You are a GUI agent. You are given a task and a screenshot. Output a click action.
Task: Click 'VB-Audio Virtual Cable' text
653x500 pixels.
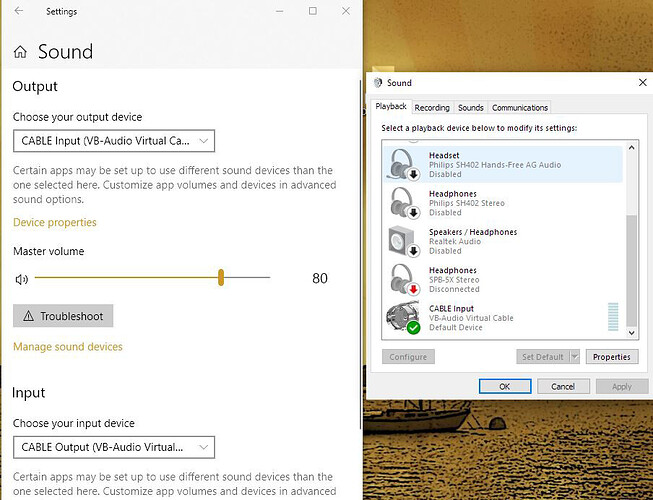coord(471,318)
